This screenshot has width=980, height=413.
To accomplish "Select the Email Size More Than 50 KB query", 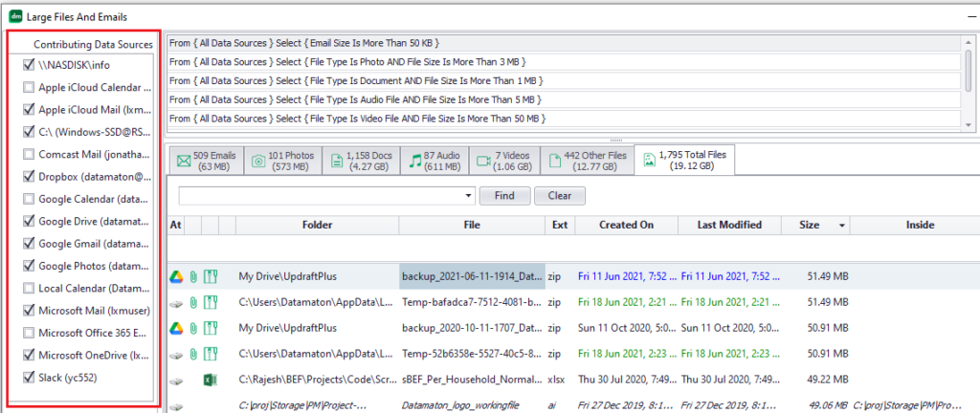I will point(564,43).
